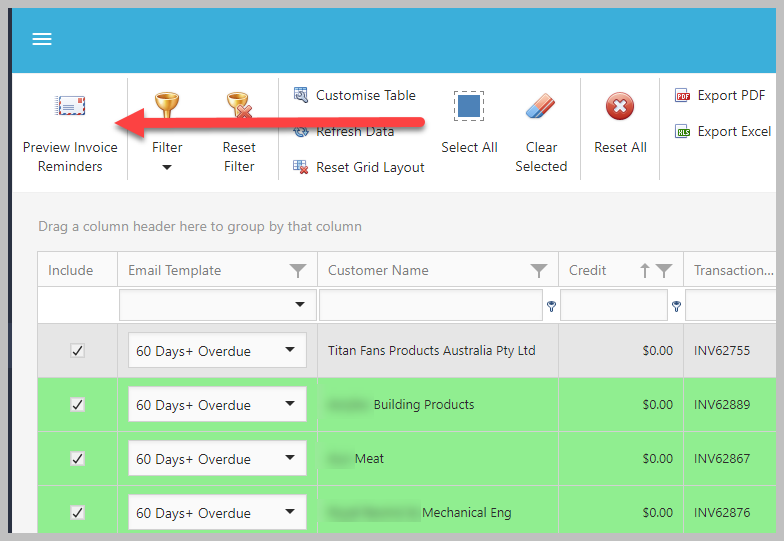Click Transaction filter input field
Screen dimensions: 784x541
click(x=730, y=305)
